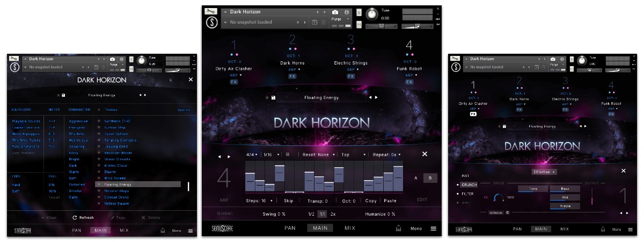
Task: Open the Top dropdown in the arp toolbar
Action: [354, 154]
